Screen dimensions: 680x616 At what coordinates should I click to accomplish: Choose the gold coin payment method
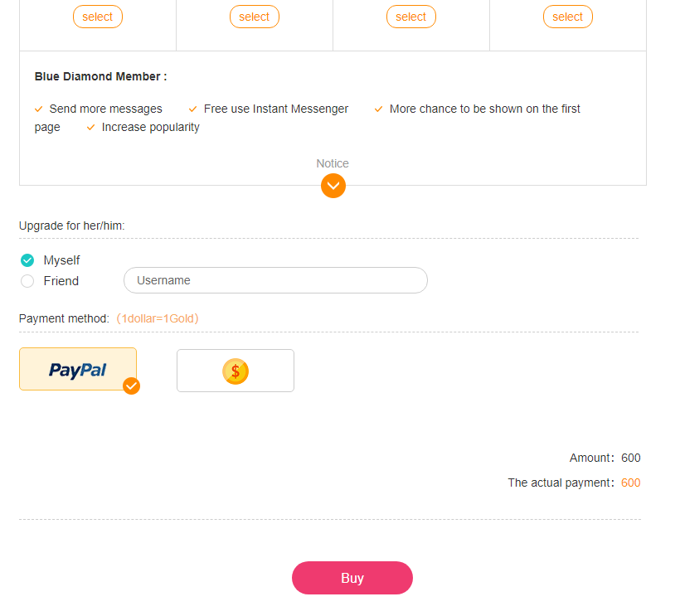point(236,371)
